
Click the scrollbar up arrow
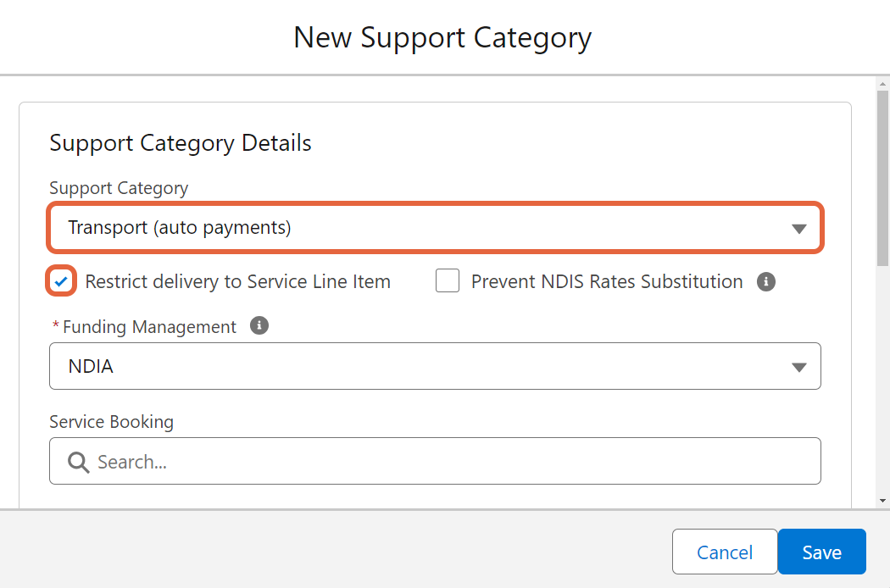[x=882, y=83]
